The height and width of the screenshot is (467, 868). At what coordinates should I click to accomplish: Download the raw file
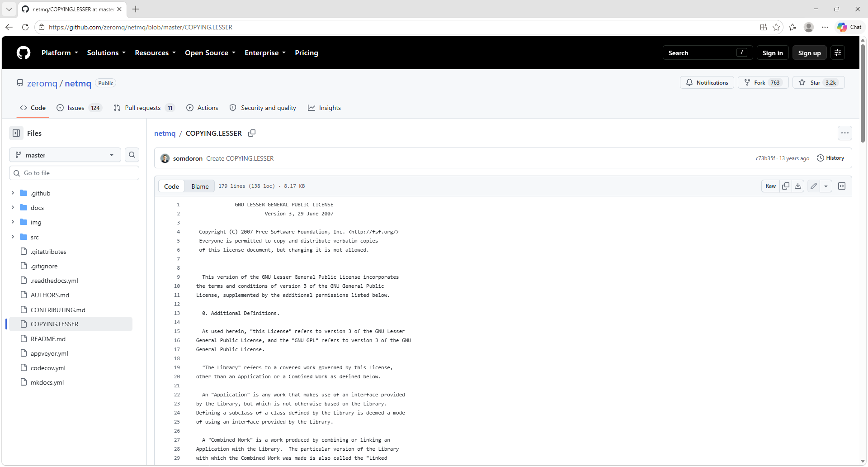(798, 186)
